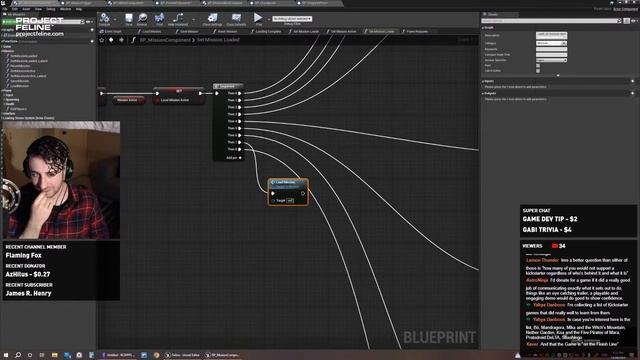Click the Keywords input field
The image size is (640, 360).
click(551, 49)
